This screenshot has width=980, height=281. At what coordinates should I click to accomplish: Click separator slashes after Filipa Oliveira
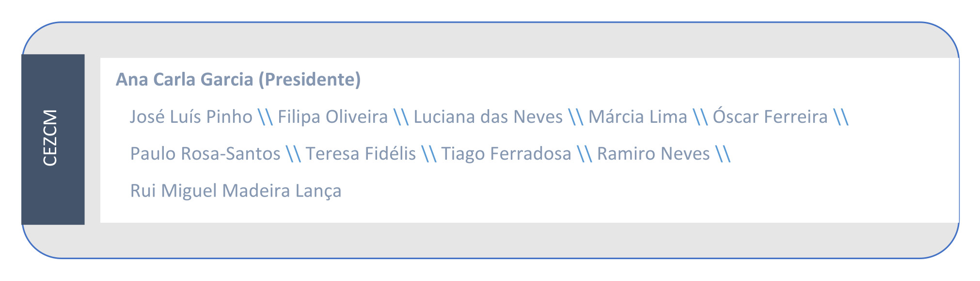point(401,117)
